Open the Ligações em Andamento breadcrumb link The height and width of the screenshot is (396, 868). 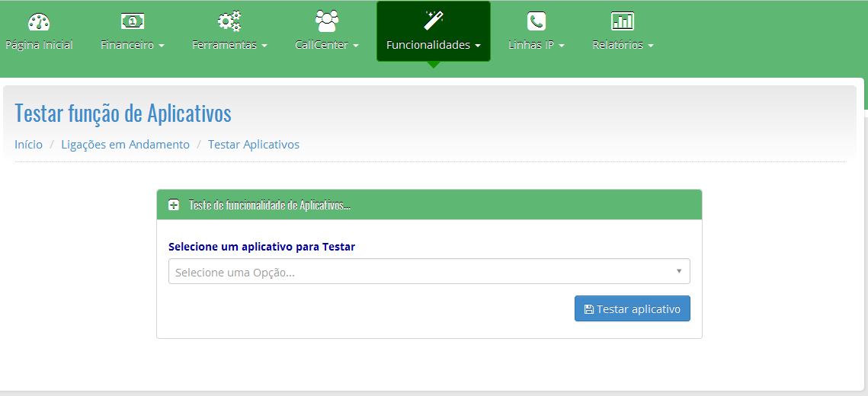point(125,145)
